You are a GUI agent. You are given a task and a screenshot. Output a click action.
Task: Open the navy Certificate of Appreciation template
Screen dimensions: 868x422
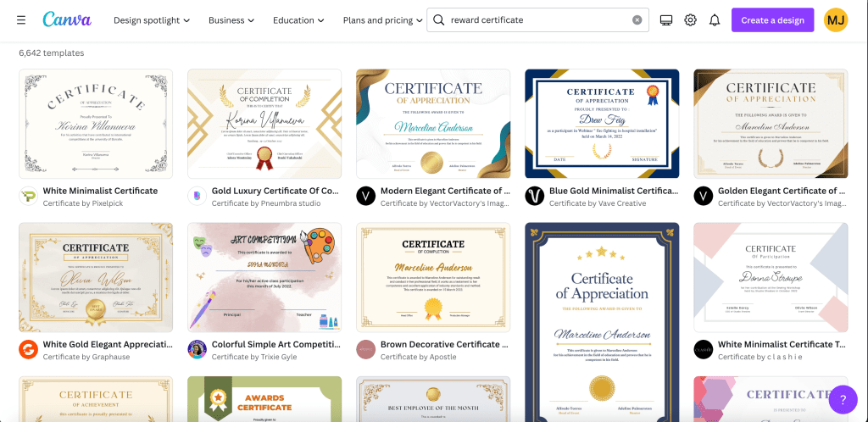click(602, 322)
